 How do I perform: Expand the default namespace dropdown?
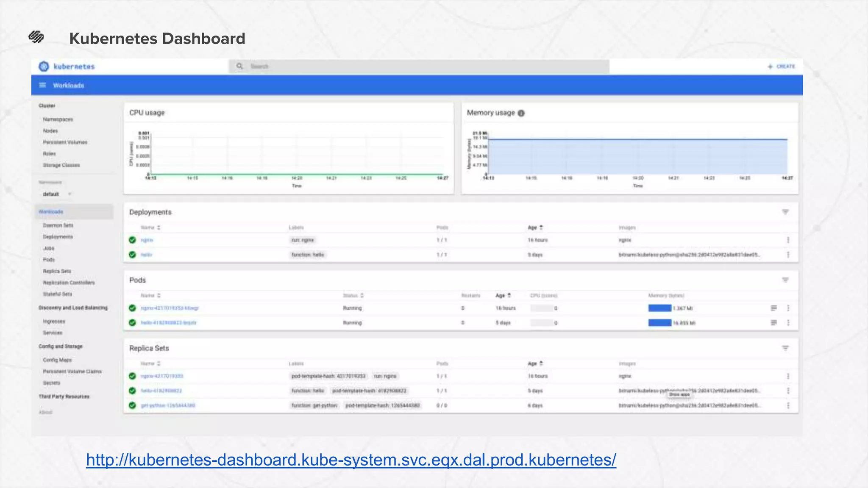(70, 194)
